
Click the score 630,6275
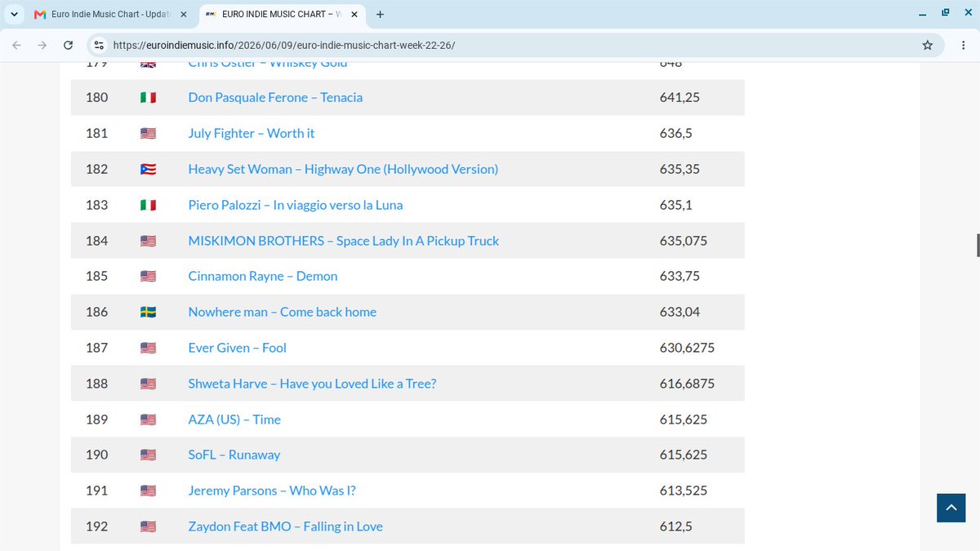687,348
